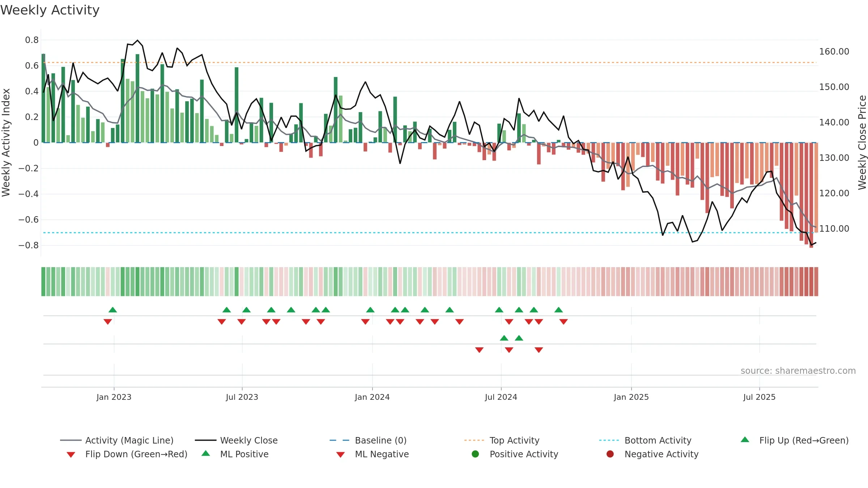Click the −0.4 activity index tick label
This screenshot has height=488, width=868.
pyautogui.click(x=29, y=194)
